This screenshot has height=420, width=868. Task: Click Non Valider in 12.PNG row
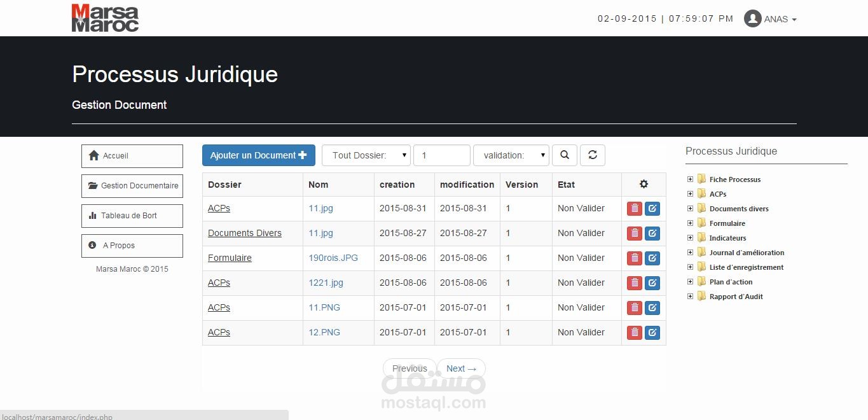pyautogui.click(x=581, y=332)
